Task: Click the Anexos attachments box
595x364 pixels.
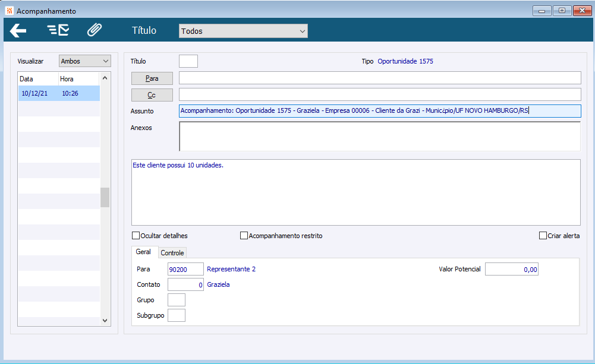Action: click(x=380, y=137)
